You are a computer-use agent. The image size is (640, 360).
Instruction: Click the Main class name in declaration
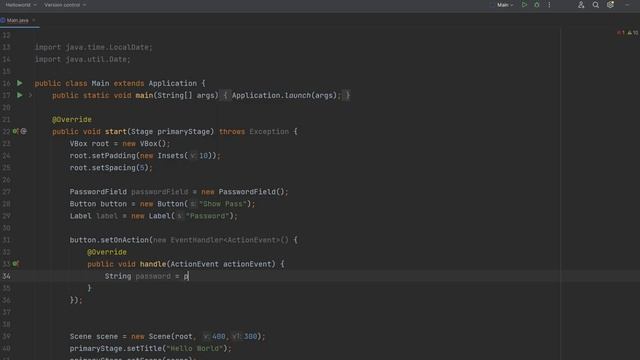click(x=100, y=84)
